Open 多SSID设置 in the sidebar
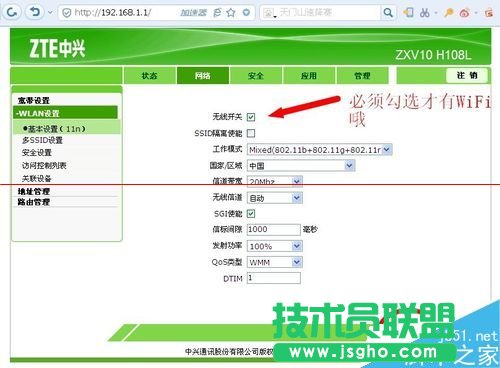The image size is (500, 368). tap(42, 140)
